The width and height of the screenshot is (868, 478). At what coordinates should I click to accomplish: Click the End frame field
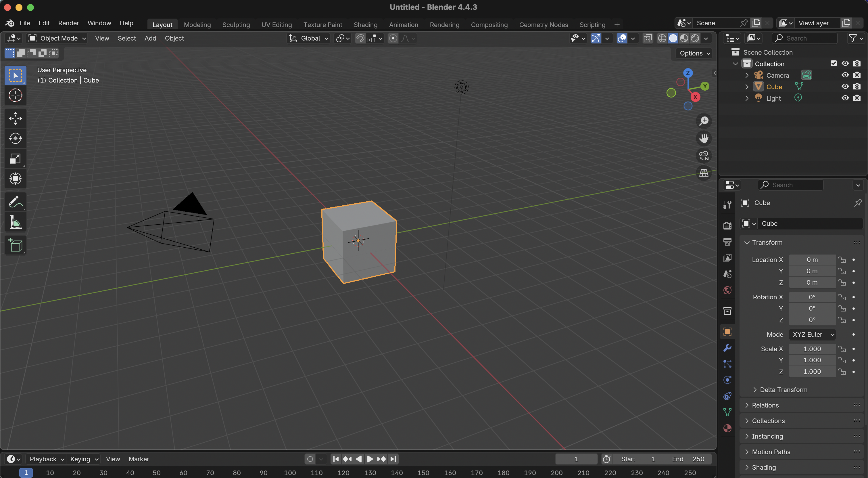click(x=688, y=459)
